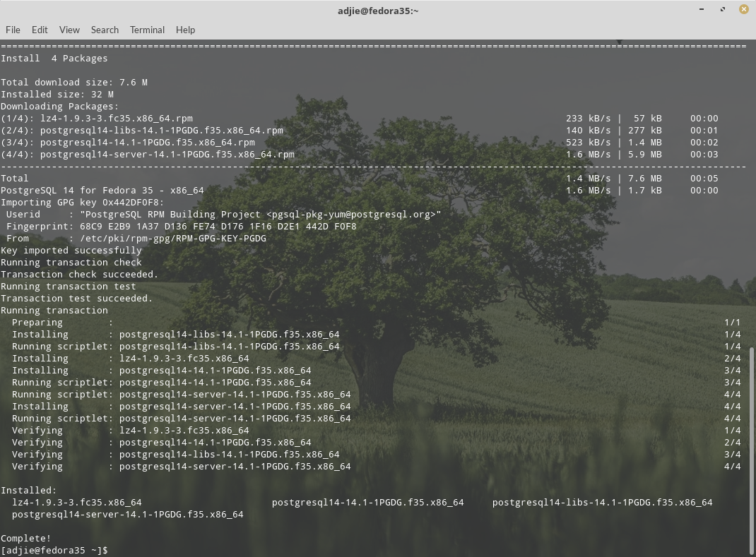This screenshot has width=756, height=557.
Task: Click the "[adjie@fedora35 ~]$" shell prompt
Action: (x=54, y=550)
